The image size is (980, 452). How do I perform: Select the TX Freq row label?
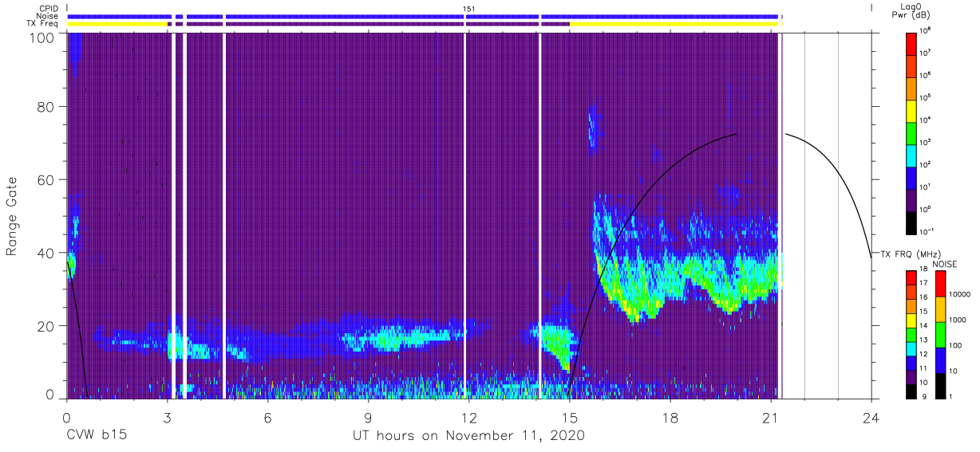coord(42,24)
